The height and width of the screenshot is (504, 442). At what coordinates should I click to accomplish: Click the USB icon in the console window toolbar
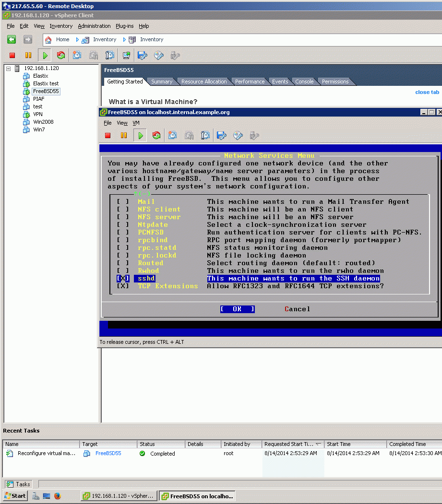point(254,136)
